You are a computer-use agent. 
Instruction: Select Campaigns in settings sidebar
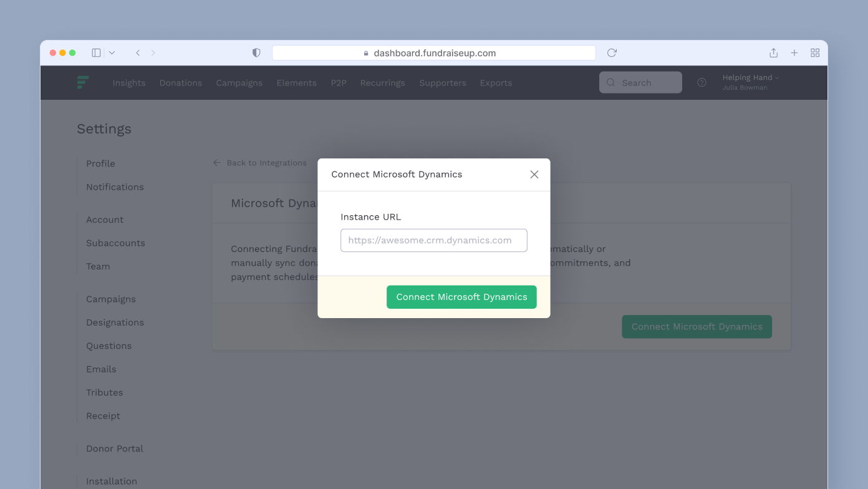click(x=111, y=299)
